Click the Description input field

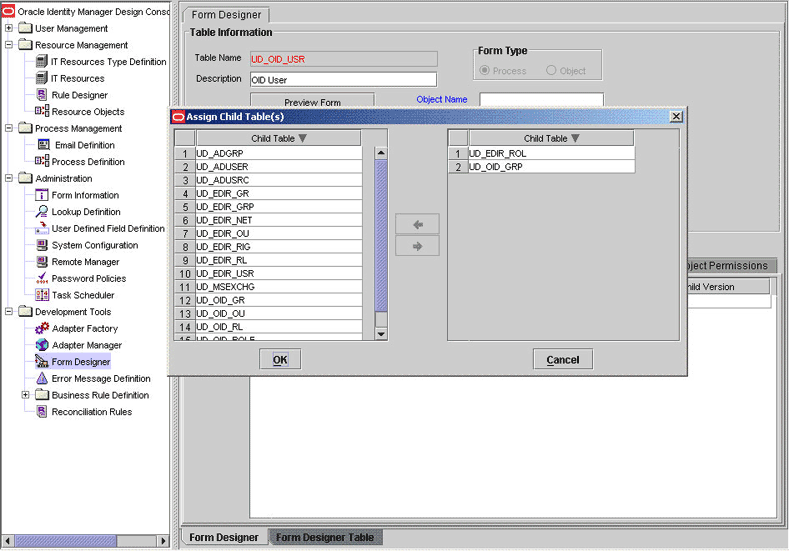(x=344, y=80)
